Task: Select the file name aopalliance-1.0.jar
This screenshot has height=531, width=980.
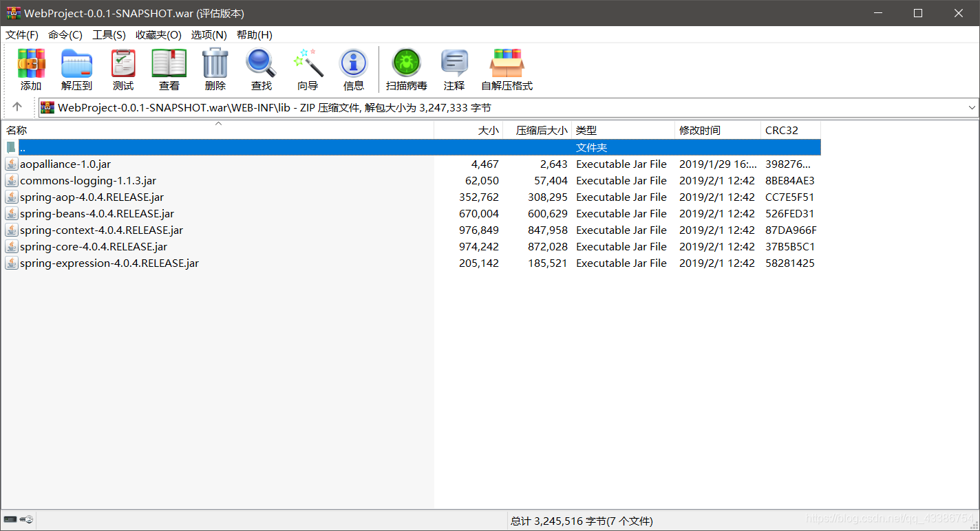Action: [x=65, y=164]
